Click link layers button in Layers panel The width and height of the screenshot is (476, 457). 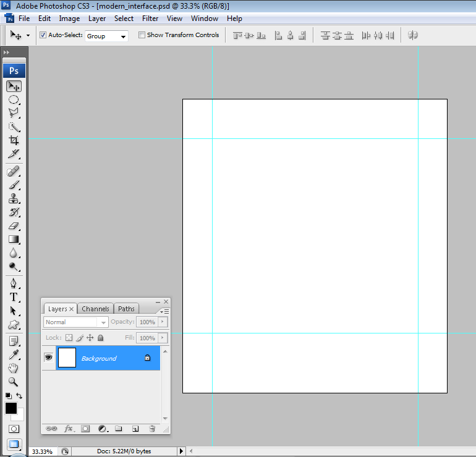click(51, 429)
